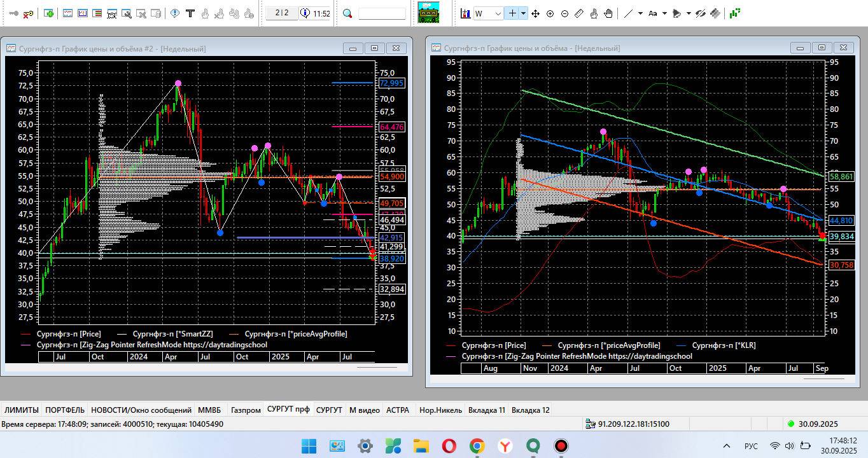868x458 pixels.
Task: Click the zoom in magnifier tool
Action: coord(550,13)
